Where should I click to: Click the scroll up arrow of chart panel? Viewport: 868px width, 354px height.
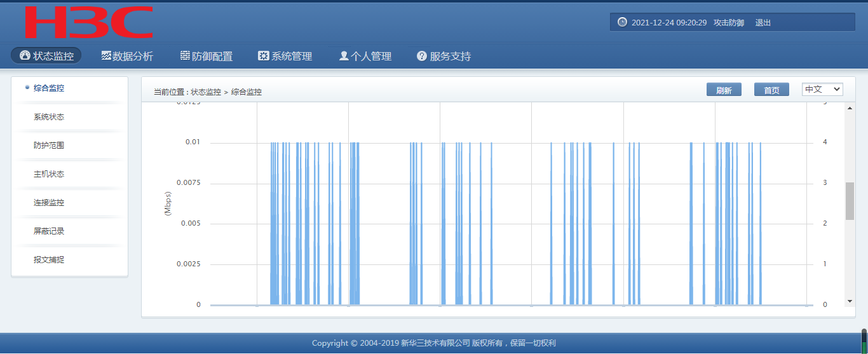850,107
